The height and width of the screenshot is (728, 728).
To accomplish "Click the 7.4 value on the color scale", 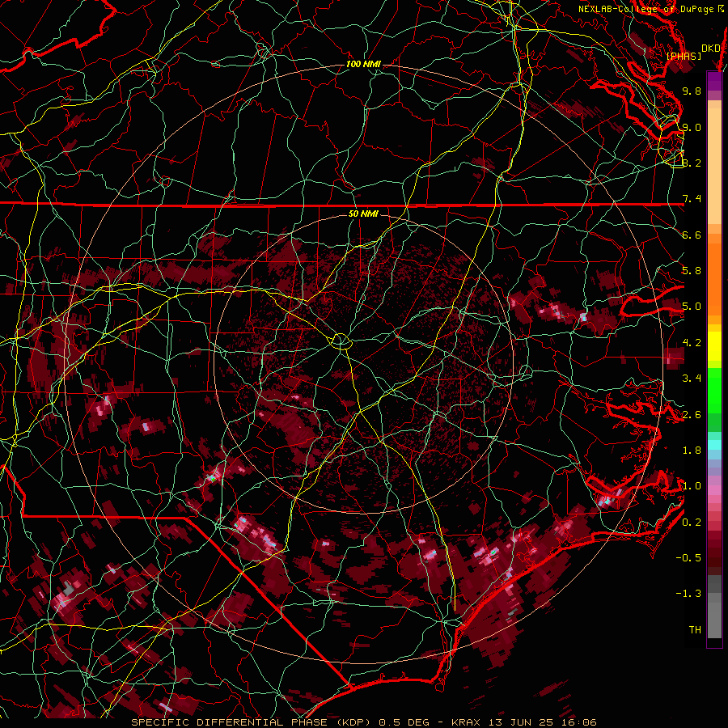I will (x=692, y=199).
